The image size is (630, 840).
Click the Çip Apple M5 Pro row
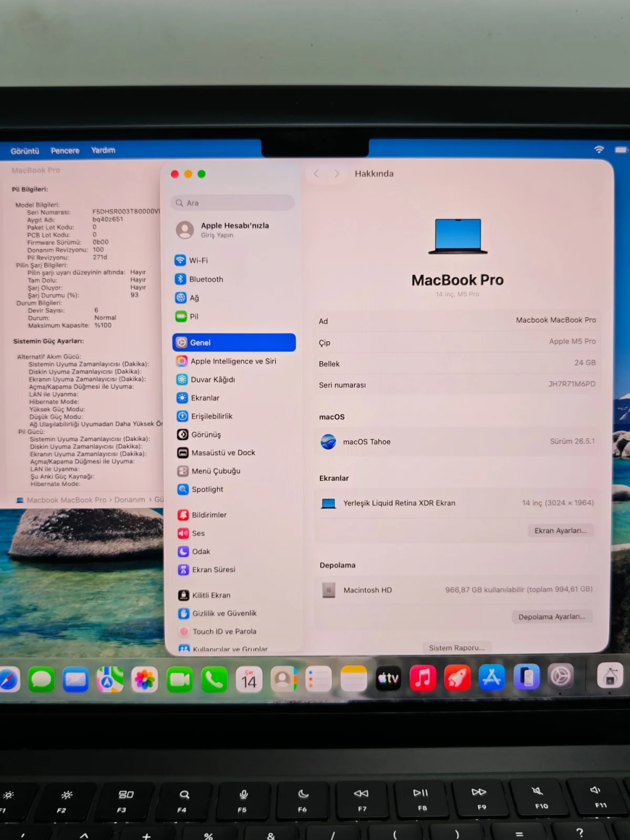(457, 342)
